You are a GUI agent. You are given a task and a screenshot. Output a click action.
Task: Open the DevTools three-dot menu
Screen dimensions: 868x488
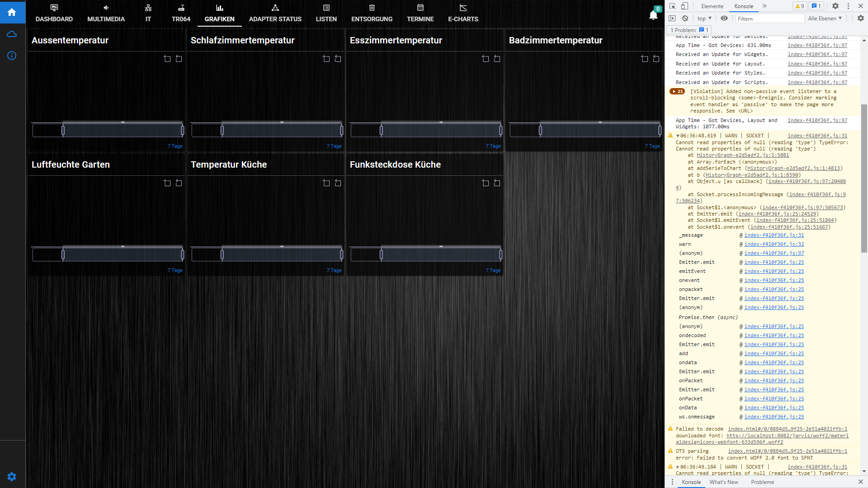[x=849, y=6]
